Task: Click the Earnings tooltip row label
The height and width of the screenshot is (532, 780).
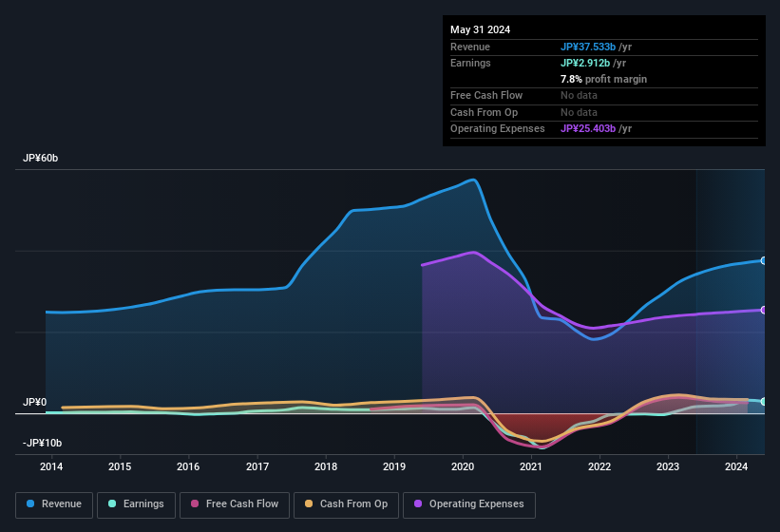Action: [470, 63]
